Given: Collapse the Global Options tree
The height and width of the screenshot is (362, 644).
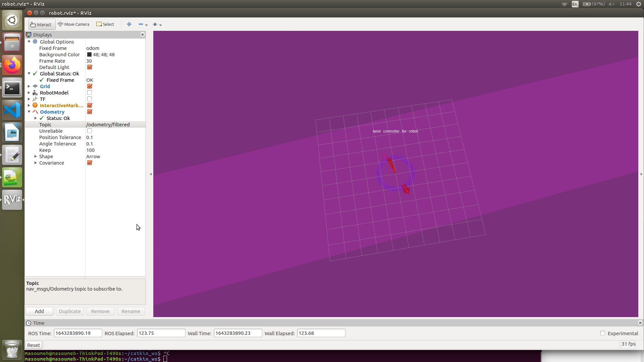Looking at the screenshot, I should 29,42.
